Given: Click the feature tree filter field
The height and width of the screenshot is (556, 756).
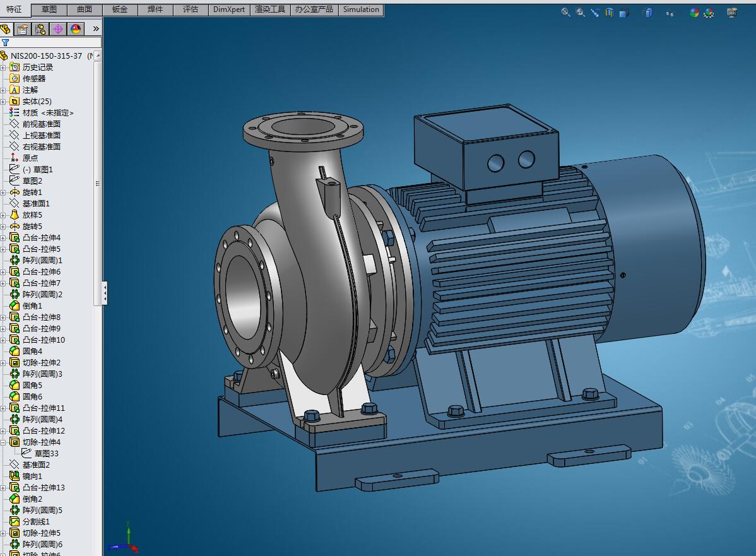Looking at the screenshot, I should 54,42.
